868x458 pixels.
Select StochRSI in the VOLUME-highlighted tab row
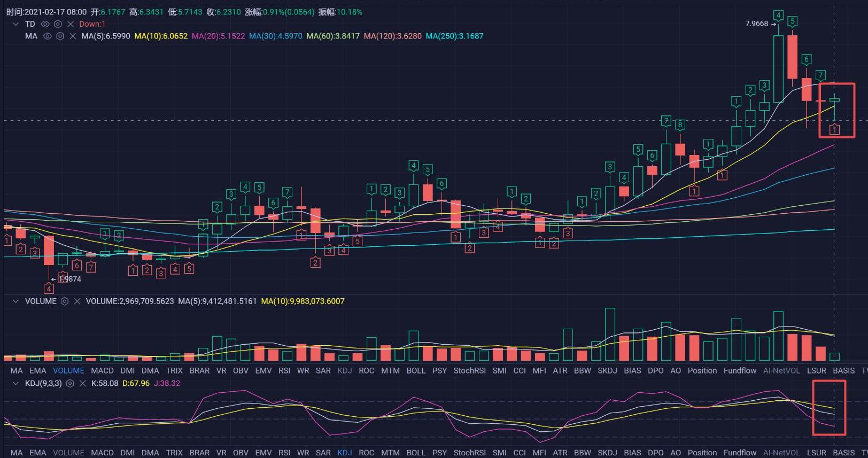tap(470, 370)
